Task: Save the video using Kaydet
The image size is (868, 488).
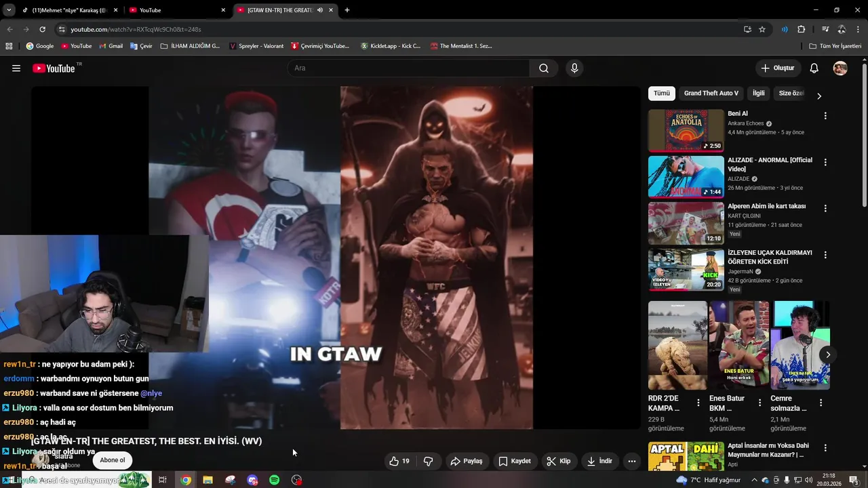Action: coord(515,461)
